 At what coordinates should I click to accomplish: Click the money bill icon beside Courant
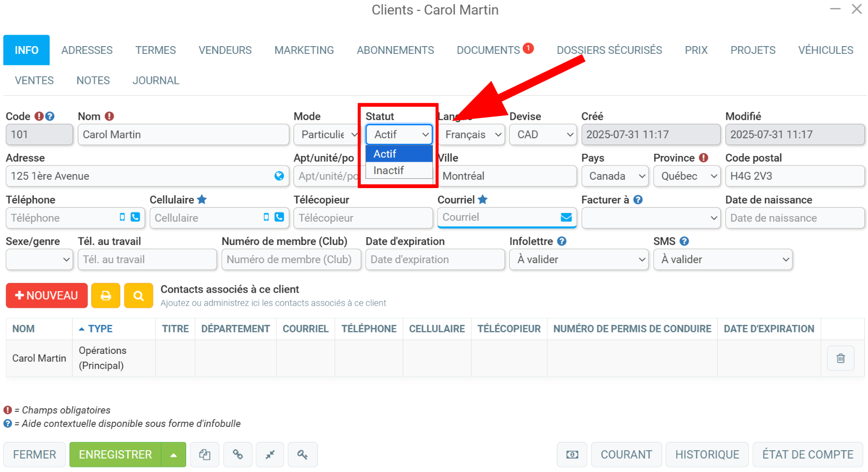point(572,454)
